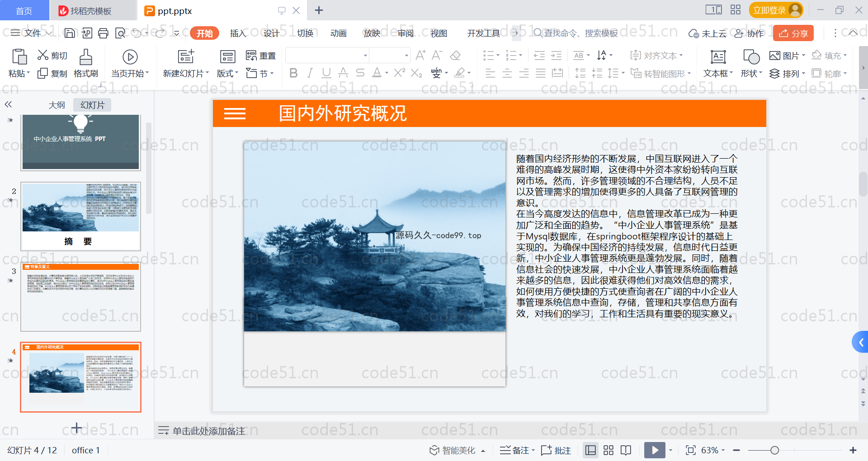The image size is (868, 461).
Task: Open the font name dropdown
Action: [365, 56]
